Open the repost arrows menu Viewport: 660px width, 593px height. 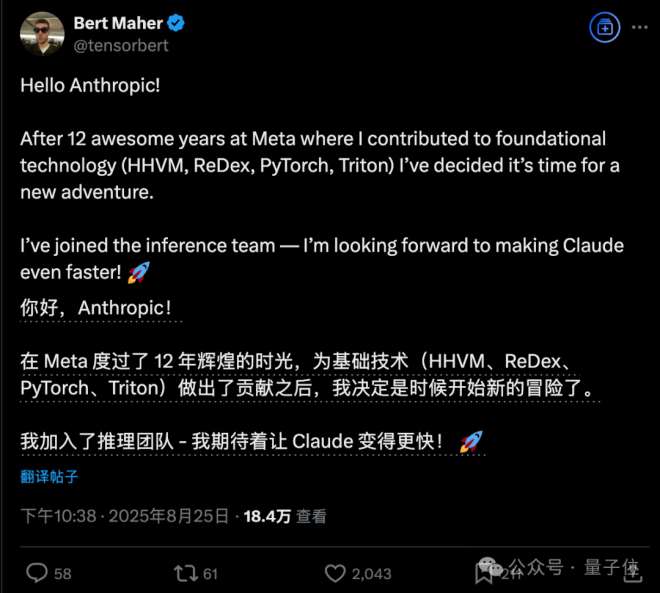click(185, 573)
